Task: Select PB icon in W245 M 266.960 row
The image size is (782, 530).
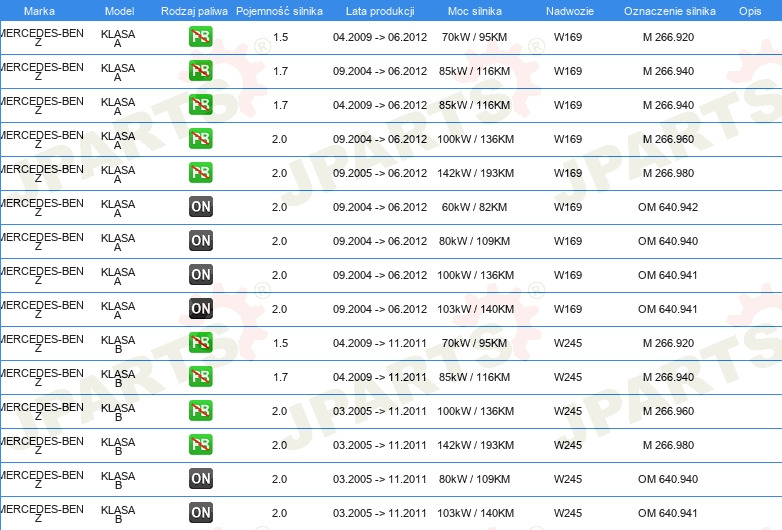Action: tap(200, 410)
